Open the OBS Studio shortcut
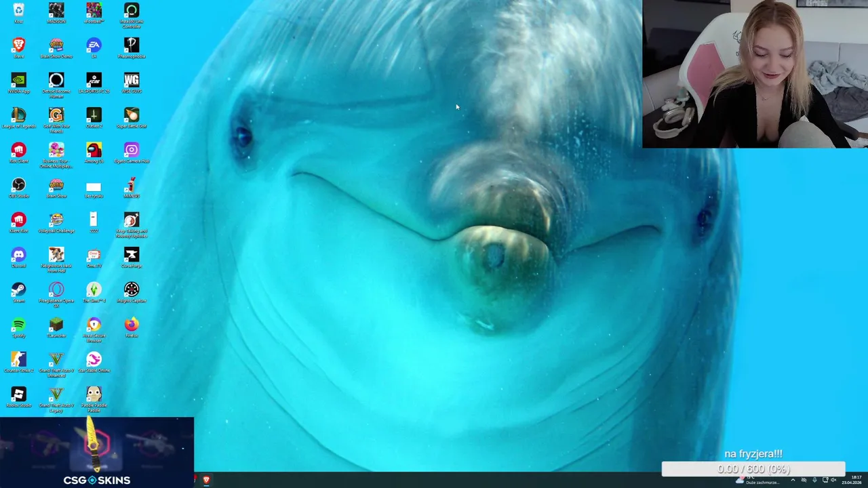Screen dimensions: 868x488 (18, 188)
